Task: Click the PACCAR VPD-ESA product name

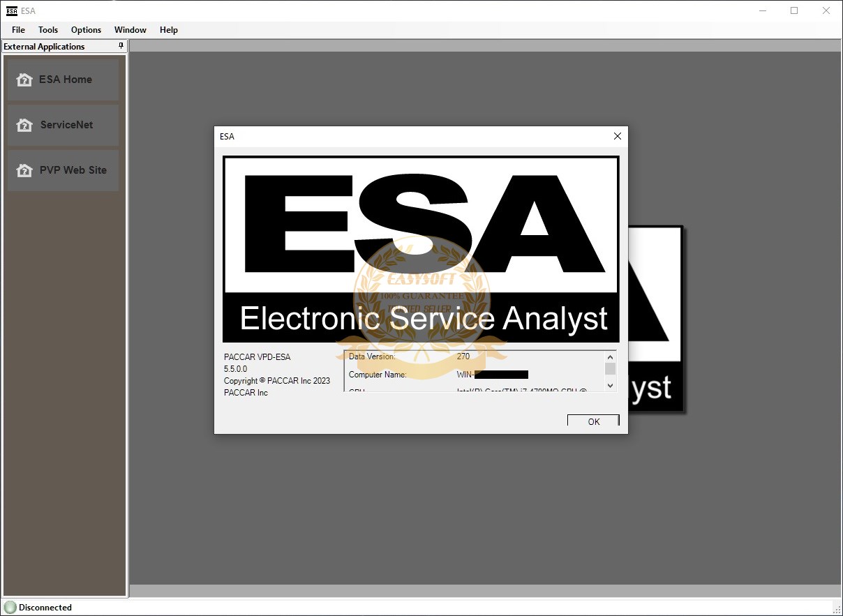Action: (x=257, y=357)
